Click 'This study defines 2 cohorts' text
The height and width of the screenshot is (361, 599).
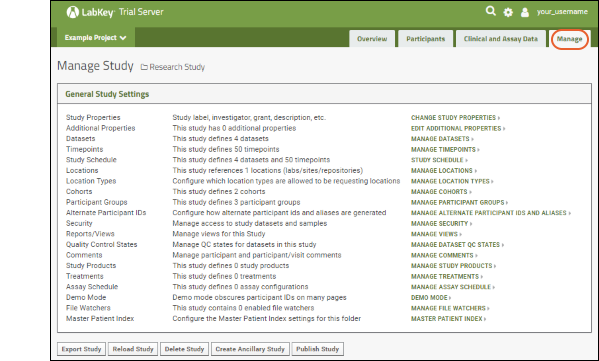[x=219, y=192]
